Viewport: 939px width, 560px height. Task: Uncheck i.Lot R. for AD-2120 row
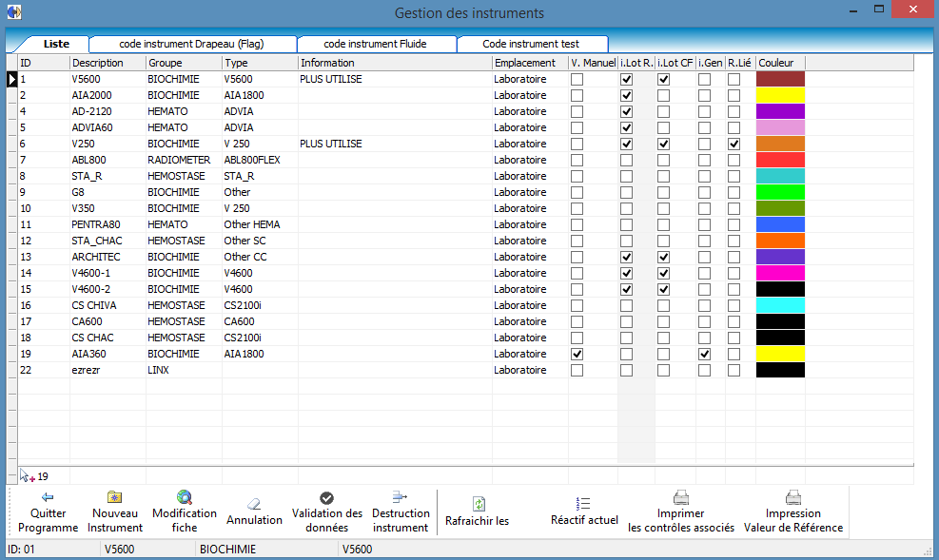[626, 111]
